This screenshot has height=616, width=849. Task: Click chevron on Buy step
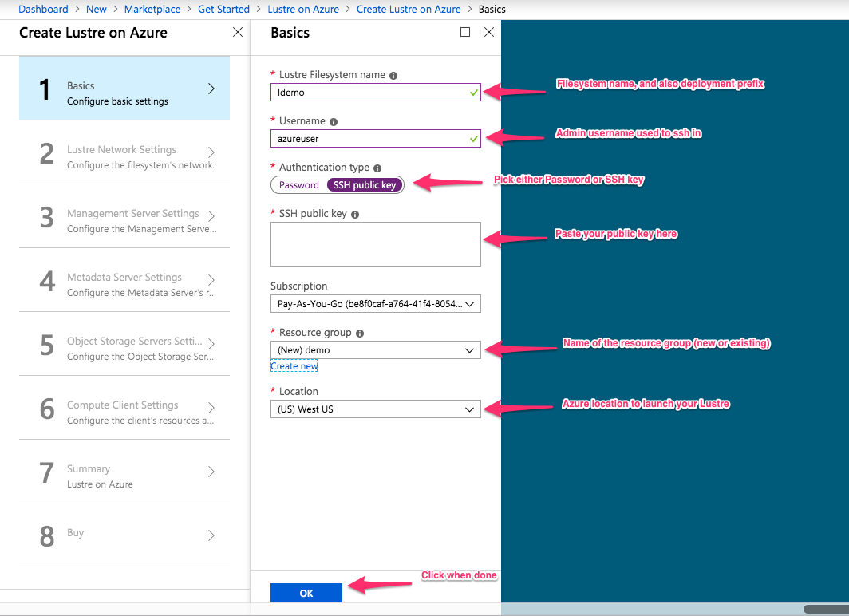click(211, 535)
